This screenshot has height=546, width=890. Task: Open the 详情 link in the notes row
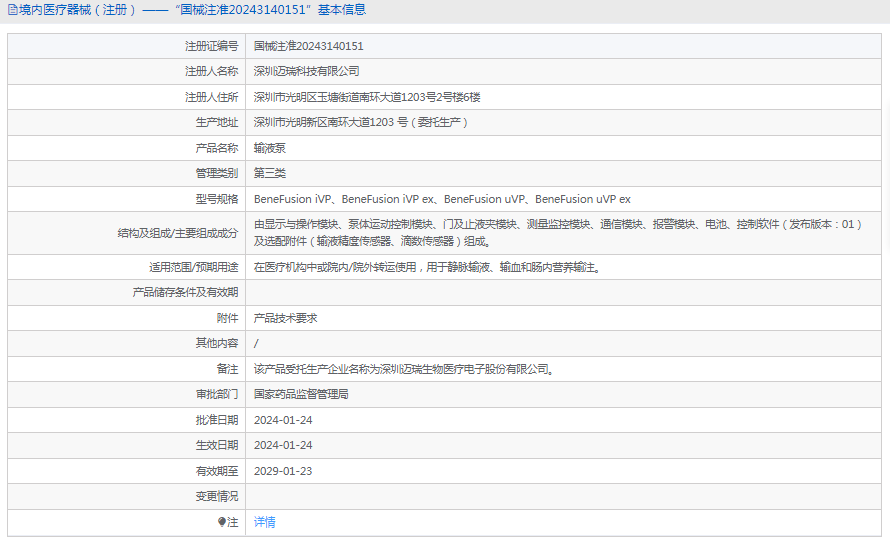click(x=265, y=522)
